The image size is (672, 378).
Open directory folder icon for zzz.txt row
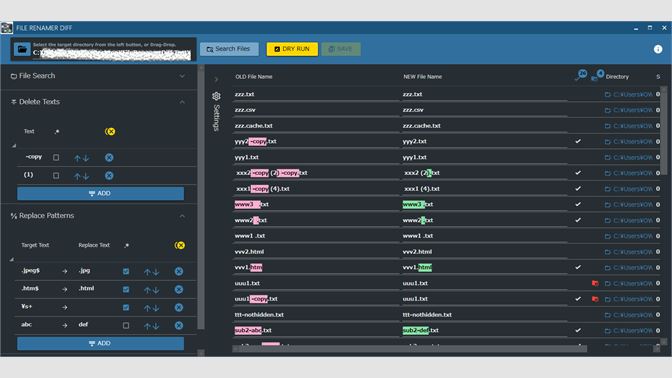click(x=607, y=94)
